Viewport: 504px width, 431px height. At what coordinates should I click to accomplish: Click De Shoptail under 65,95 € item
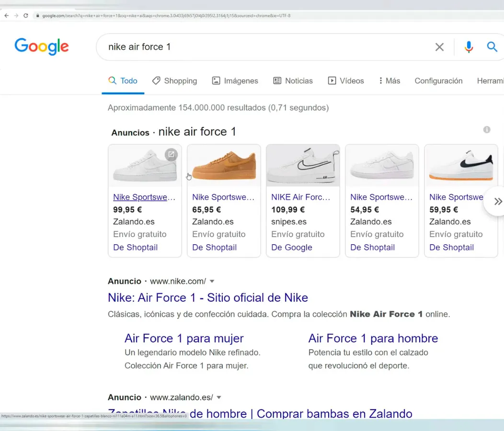point(215,248)
